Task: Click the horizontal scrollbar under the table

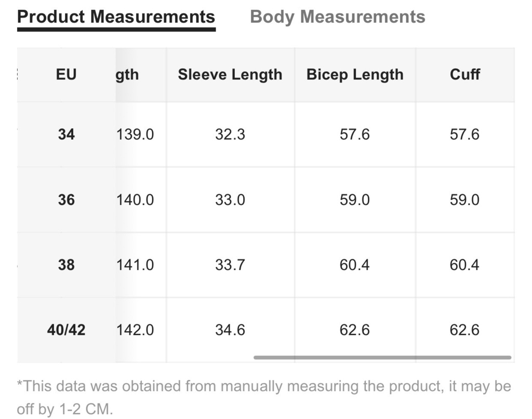Action: [382, 357]
